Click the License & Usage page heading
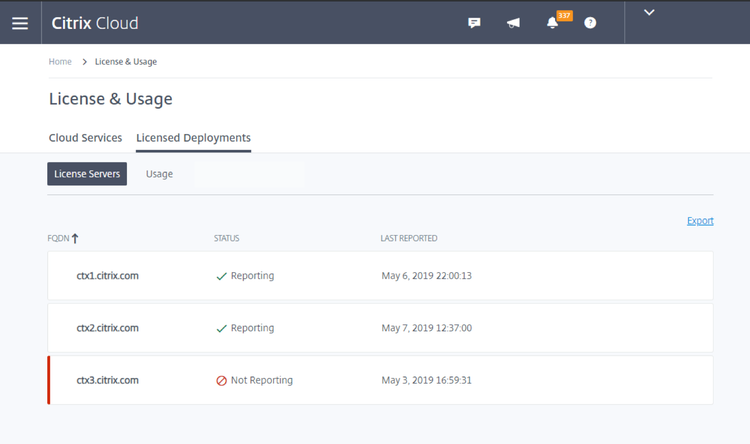This screenshot has width=750, height=444. [110, 99]
